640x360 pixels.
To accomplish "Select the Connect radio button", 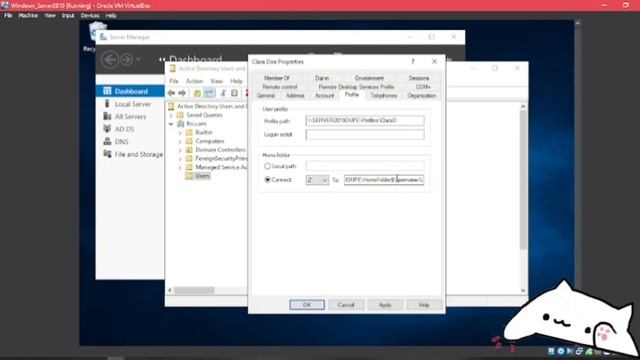I will click(267, 180).
